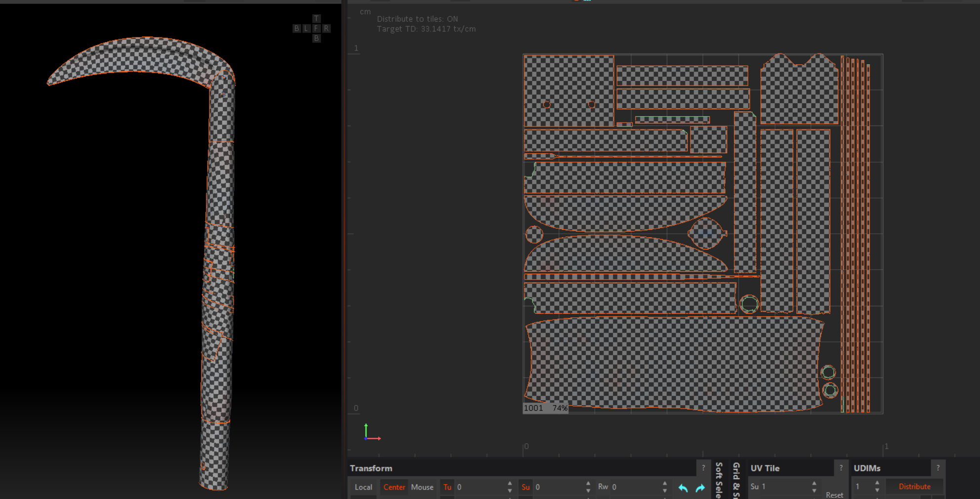
Task: Expand the Grid & Snap vertical panel
Action: 736,480
